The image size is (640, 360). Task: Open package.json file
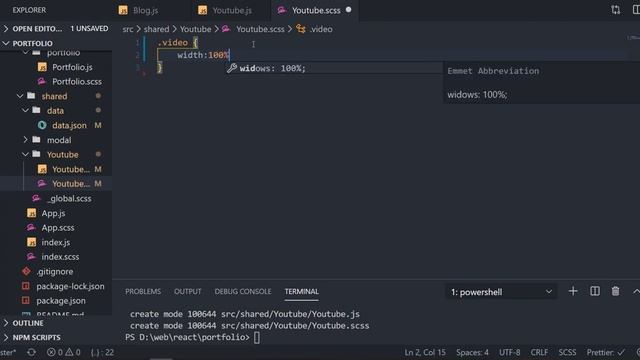(x=61, y=301)
